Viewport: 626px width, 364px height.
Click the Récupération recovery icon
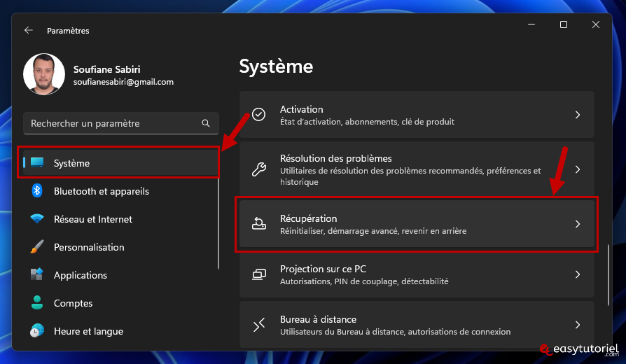pos(258,223)
